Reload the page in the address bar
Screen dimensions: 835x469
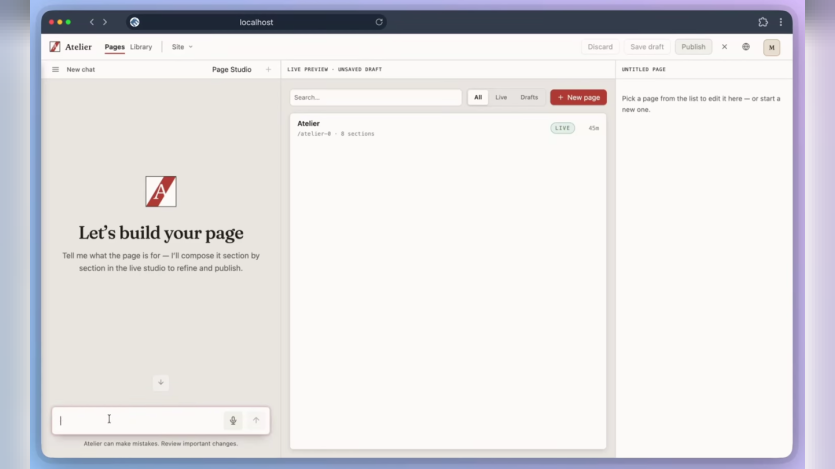click(379, 22)
